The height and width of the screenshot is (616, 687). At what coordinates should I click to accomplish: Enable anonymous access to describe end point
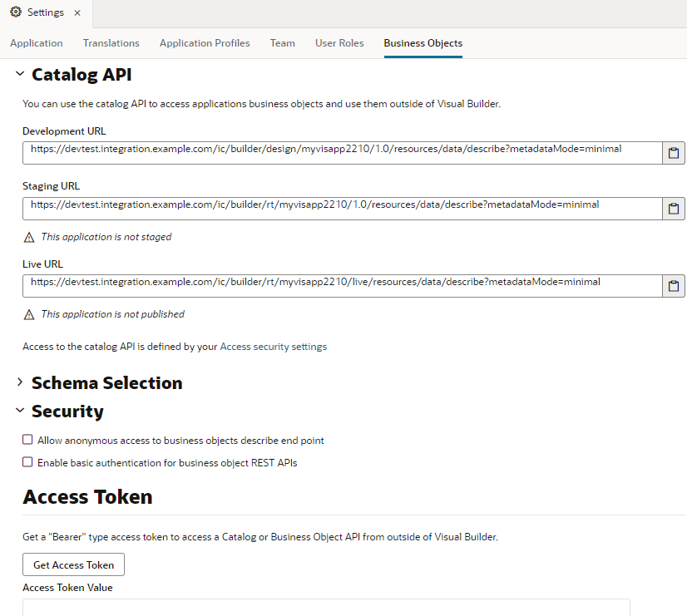tap(27, 439)
